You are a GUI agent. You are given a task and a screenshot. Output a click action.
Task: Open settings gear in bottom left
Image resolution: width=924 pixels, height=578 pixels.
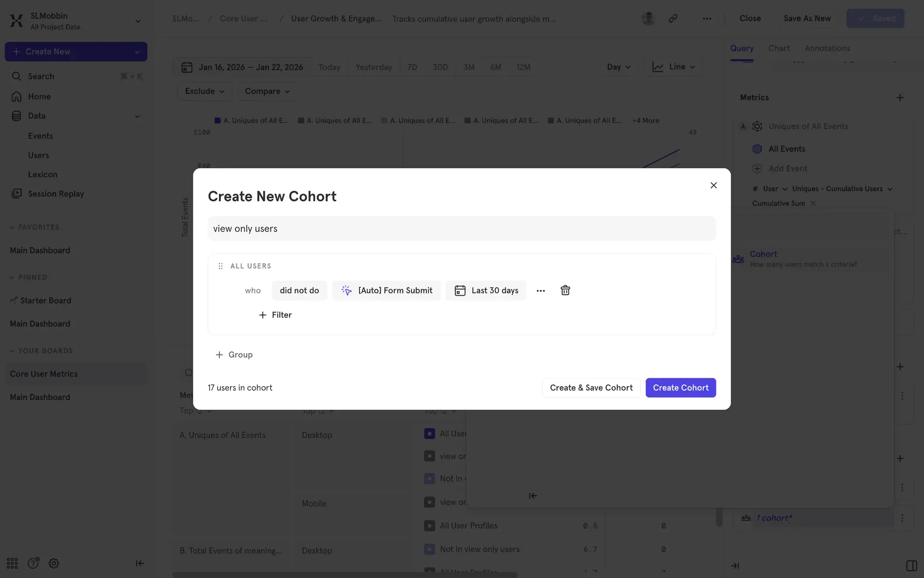[x=54, y=563]
